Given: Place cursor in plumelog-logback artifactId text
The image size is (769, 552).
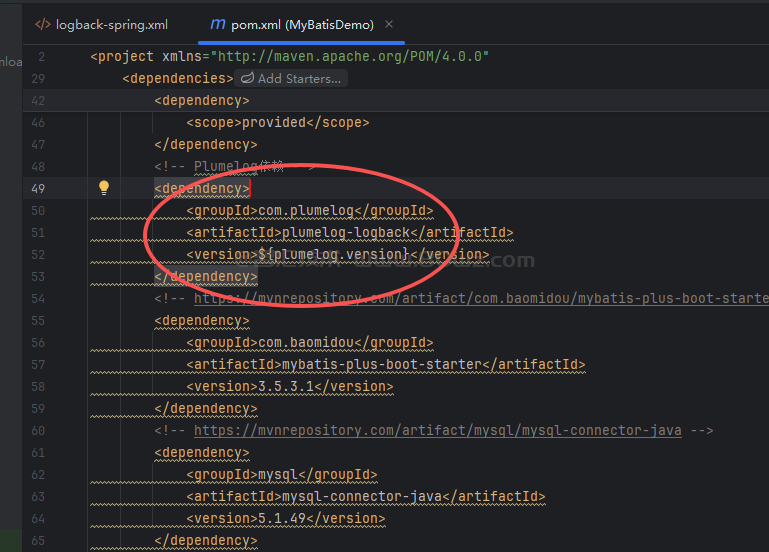Looking at the screenshot, I should [346, 232].
